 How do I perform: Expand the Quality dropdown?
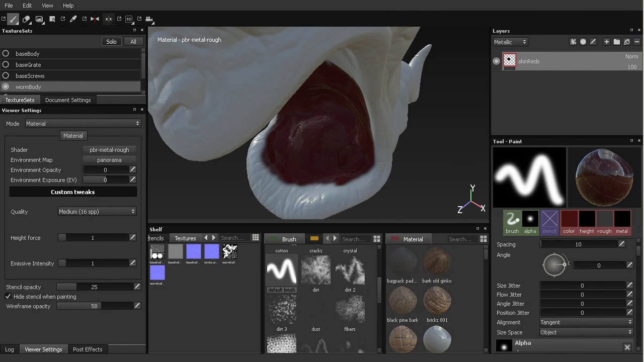(x=97, y=212)
